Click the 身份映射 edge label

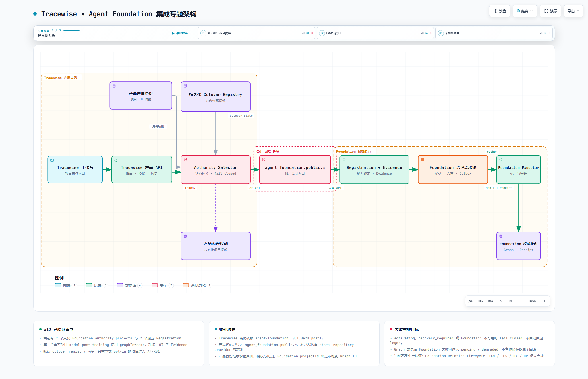pyautogui.click(x=158, y=127)
